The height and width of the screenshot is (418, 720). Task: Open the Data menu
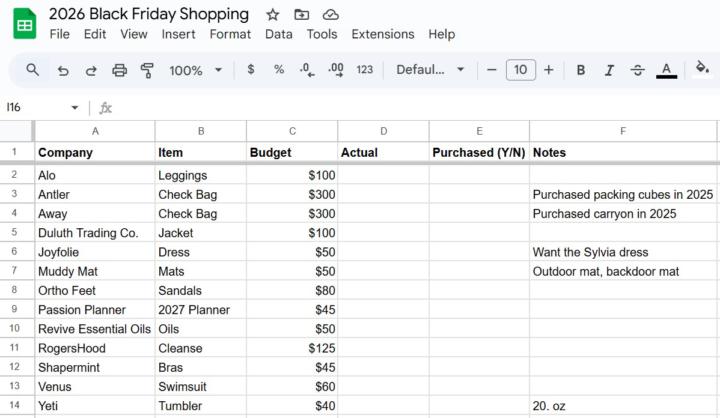[278, 34]
